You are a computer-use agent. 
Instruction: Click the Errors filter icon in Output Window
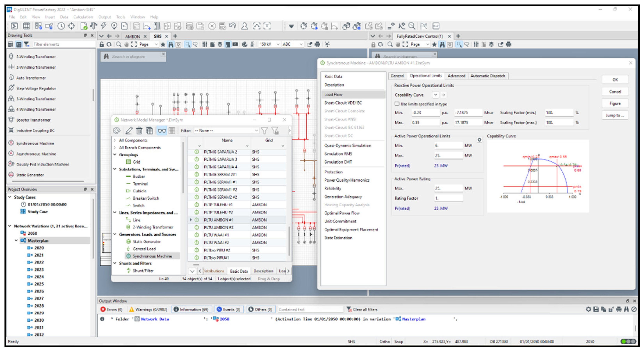(x=103, y=309)
